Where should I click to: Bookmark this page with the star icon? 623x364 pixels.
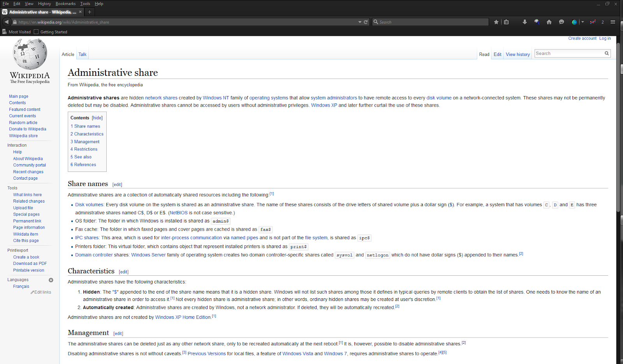click(x=496, y=22)
